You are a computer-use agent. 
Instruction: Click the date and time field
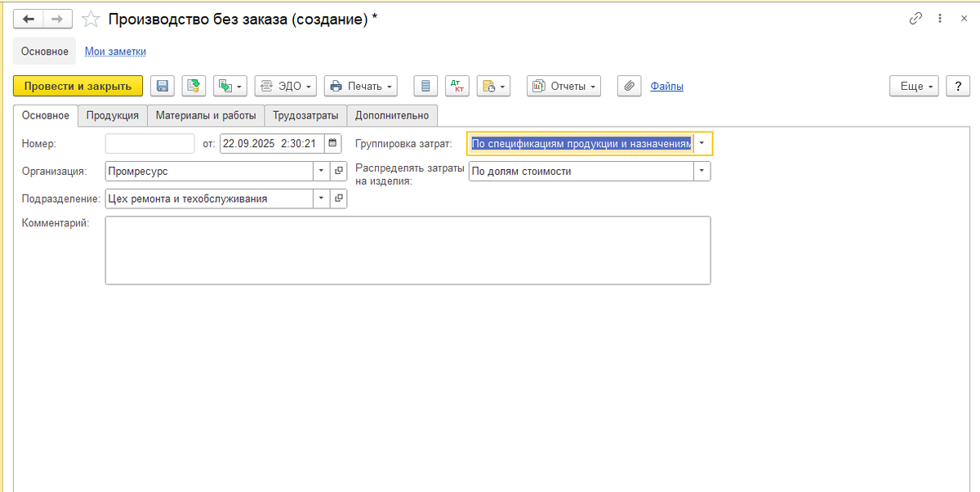(x=272, y=144)
